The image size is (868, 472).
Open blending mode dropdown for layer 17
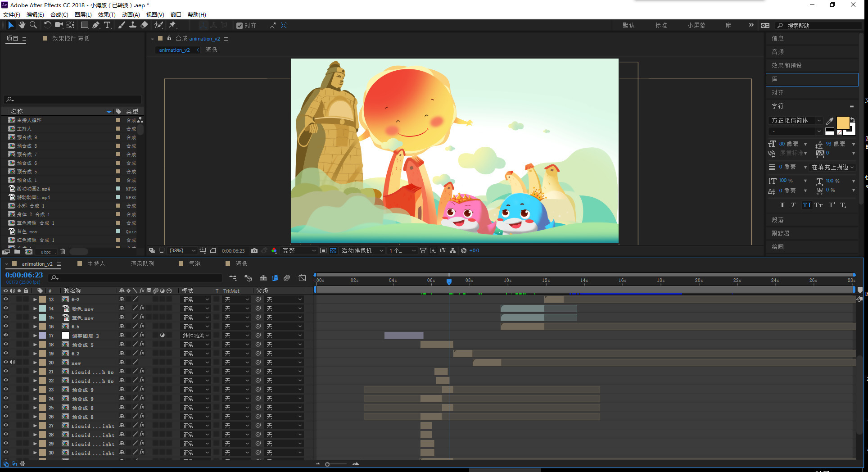point(196,336)
